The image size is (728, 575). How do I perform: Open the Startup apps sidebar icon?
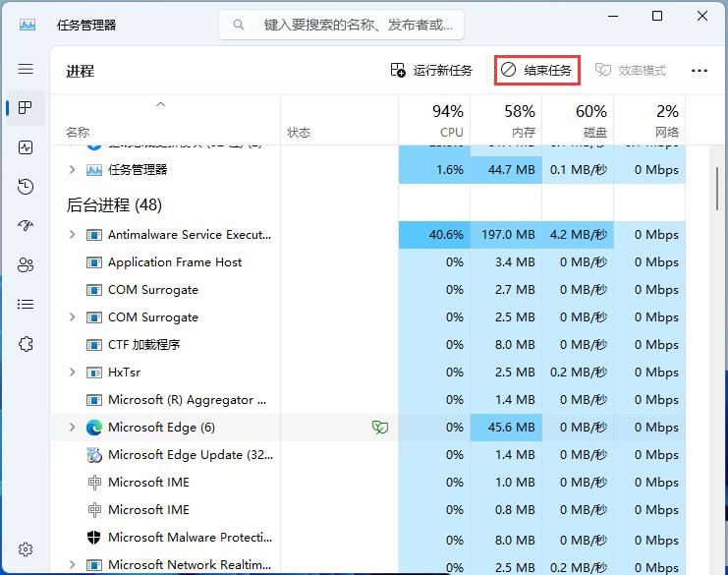click(x=26, y=226)
